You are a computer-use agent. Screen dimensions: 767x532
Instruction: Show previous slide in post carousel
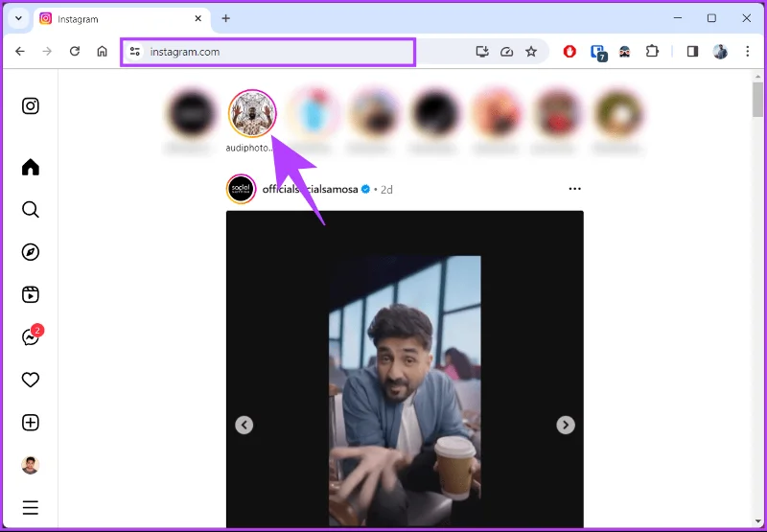[244, 425]
